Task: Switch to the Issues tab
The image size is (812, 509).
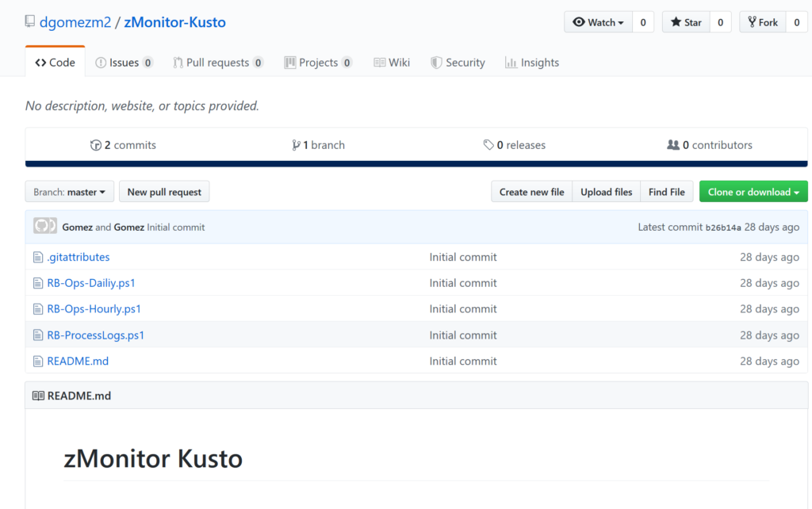Action: click(124, 63)
